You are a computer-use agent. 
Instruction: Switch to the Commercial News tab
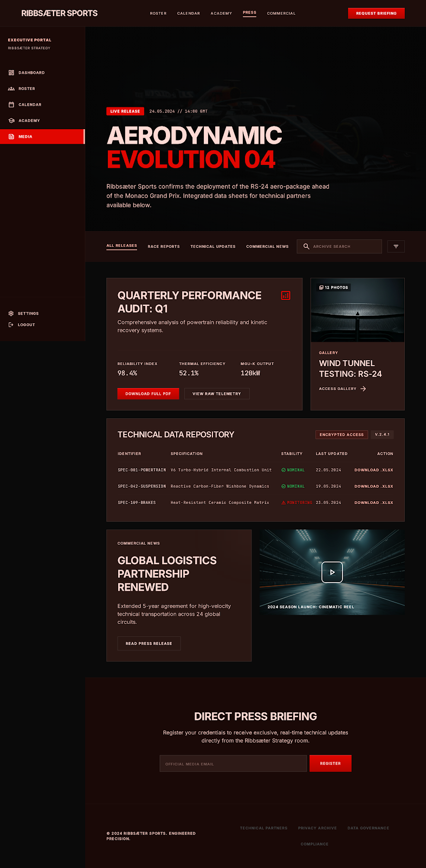[267, 246]
